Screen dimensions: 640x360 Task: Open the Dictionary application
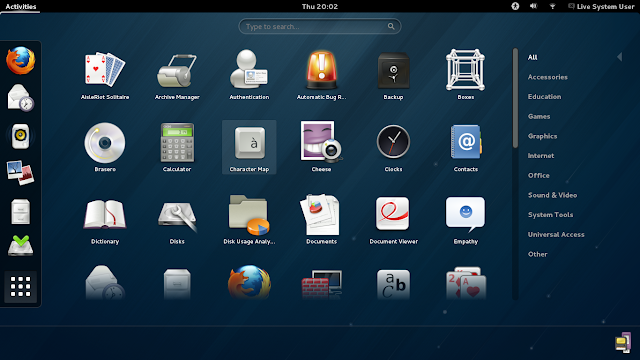pyautogui.click(x=105, y=220)
